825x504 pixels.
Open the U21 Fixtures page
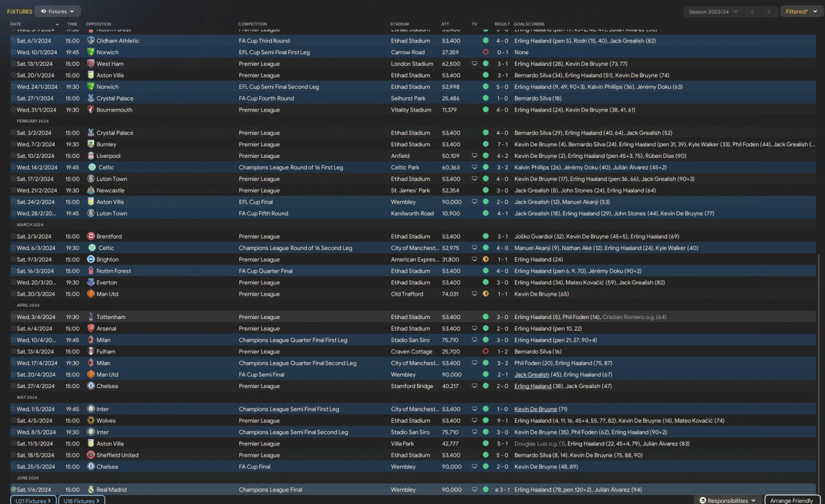click(34, 500)
